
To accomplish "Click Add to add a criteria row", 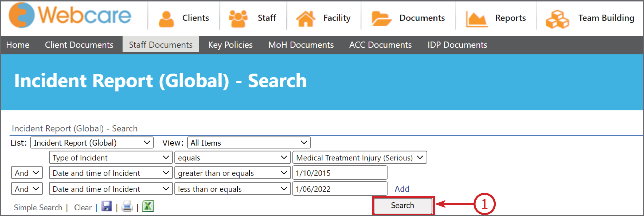I will click(x=402, y=189).
